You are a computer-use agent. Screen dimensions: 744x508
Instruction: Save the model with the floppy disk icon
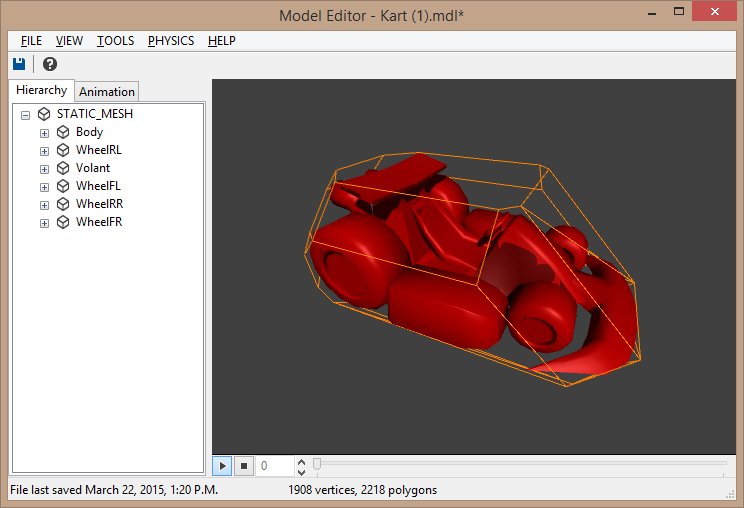(19, 64)
